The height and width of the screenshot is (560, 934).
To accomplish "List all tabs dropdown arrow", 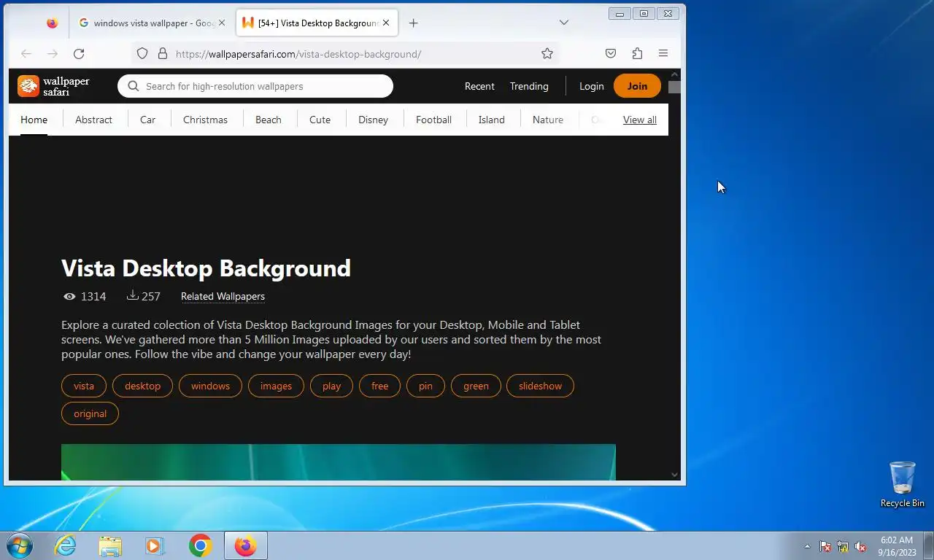I will pyautogui.click(x=564, y=23).
